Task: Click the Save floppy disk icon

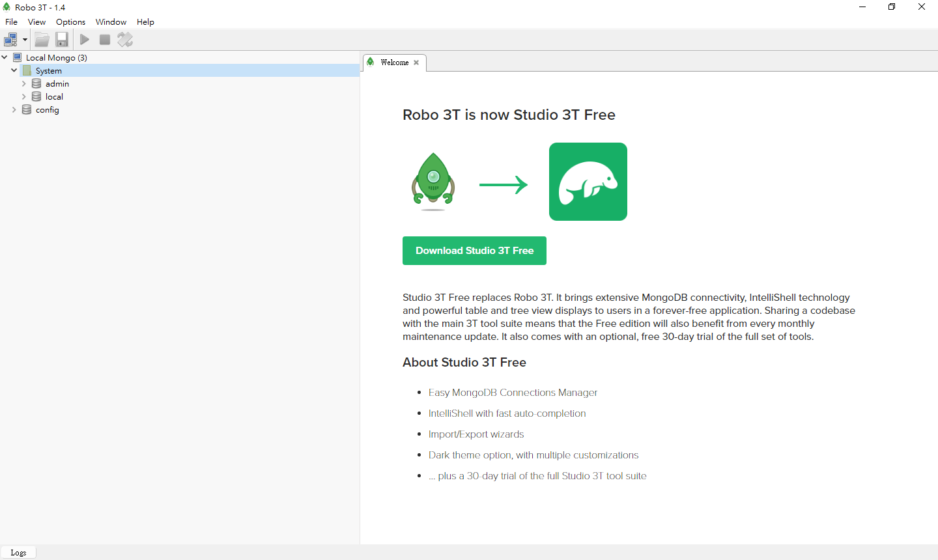Action: 62,40
